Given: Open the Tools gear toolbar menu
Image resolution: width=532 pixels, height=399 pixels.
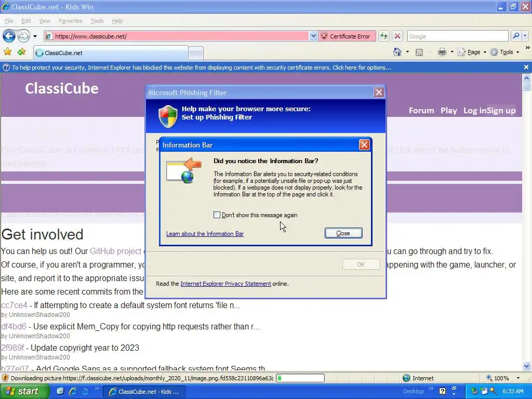Looking at the screenshot, I should point(504,52).
